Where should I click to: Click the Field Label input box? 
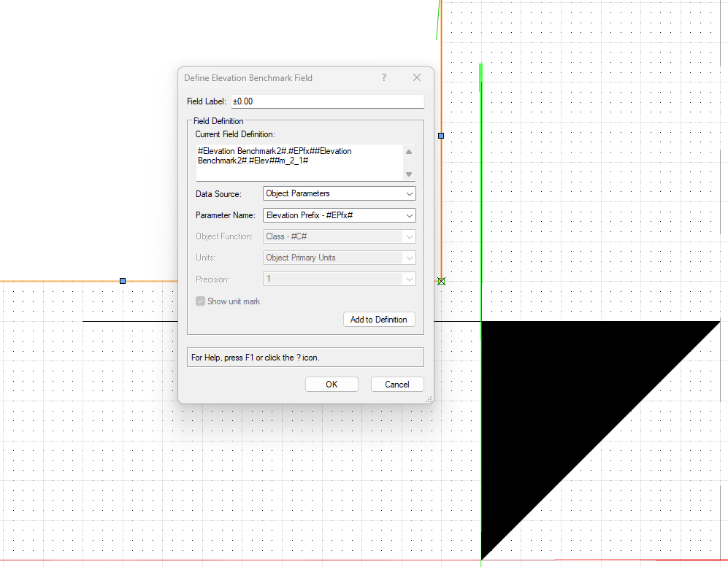[327, 101]
